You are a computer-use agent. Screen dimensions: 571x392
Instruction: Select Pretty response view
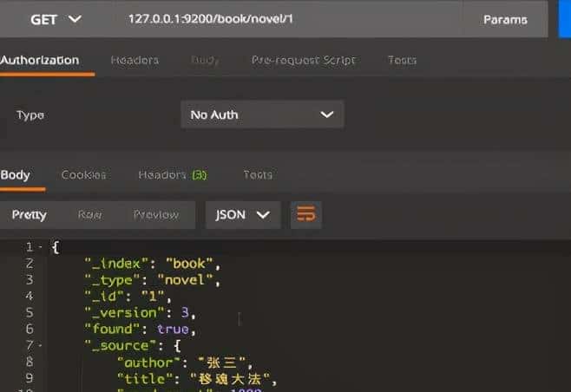(x=30, y=215)
